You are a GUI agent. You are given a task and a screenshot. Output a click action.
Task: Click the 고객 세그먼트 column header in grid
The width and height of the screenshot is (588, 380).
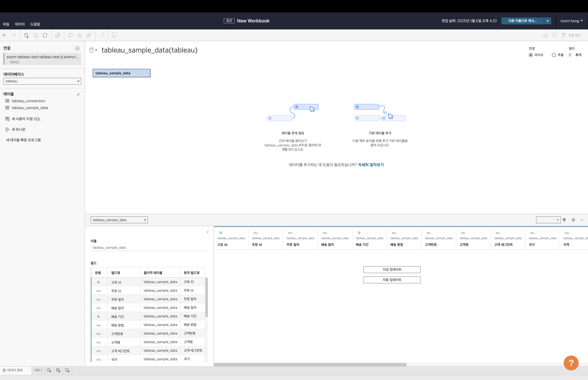coord(508,238)
